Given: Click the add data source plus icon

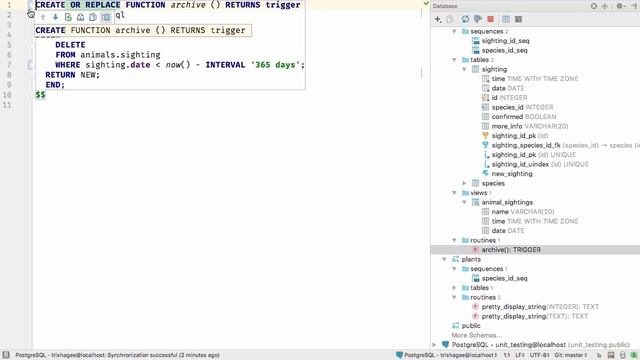Looking at the screenshot, I should pyautogui.click(x=438, y=19).
